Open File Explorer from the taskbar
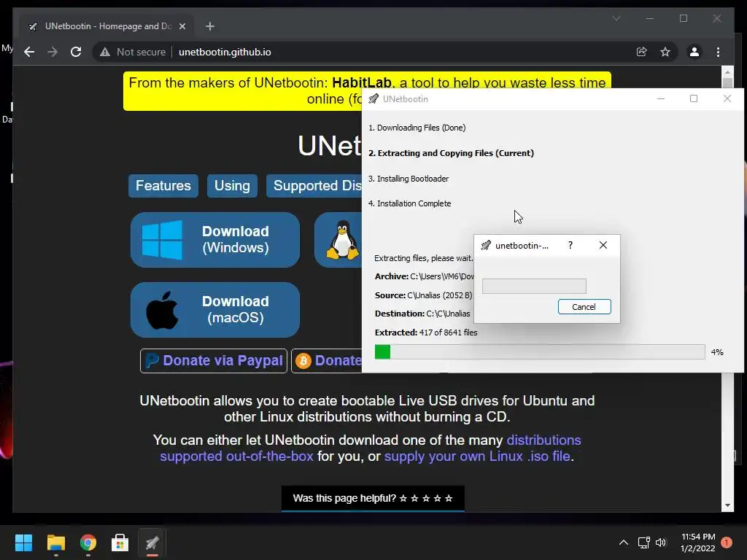 point(55,542)
